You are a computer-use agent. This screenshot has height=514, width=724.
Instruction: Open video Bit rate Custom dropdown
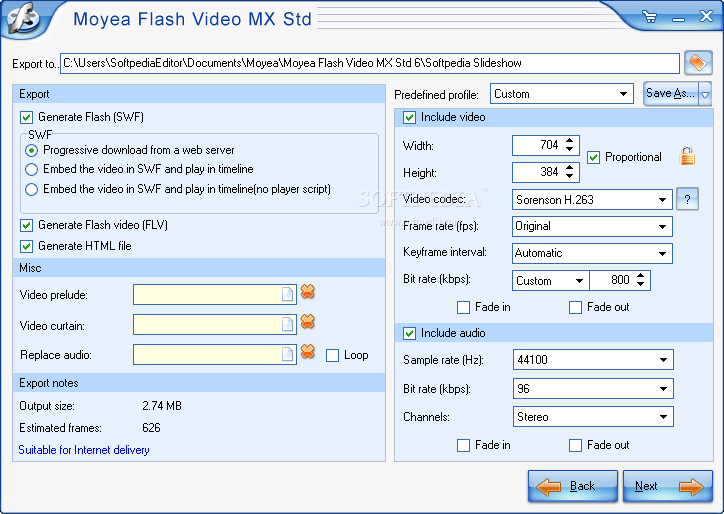579,281
